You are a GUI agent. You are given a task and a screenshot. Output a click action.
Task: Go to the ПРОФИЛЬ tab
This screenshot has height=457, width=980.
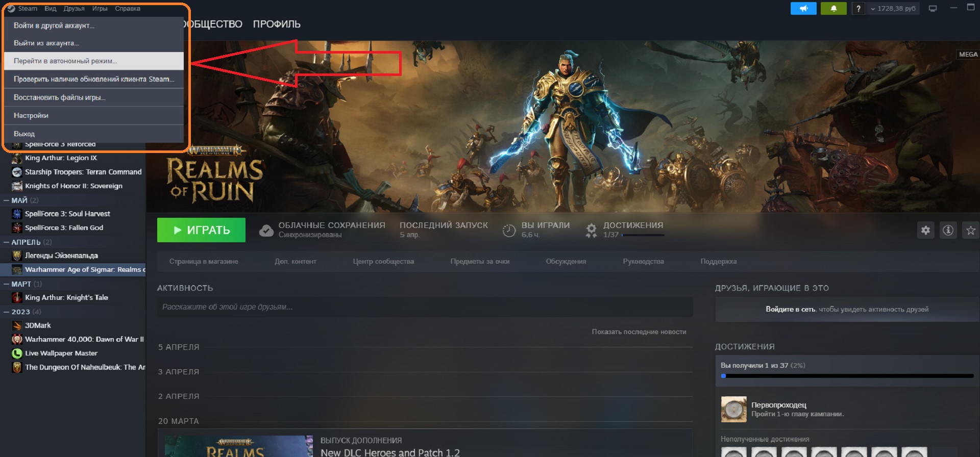(277, 24)
